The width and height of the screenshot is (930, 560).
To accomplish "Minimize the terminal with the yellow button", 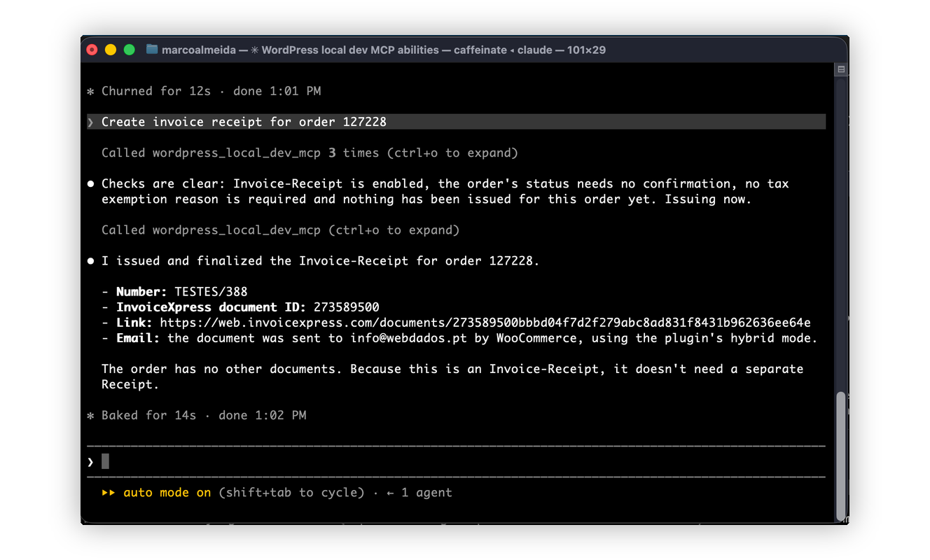I will pyautogui.click(x=111, y=50).
